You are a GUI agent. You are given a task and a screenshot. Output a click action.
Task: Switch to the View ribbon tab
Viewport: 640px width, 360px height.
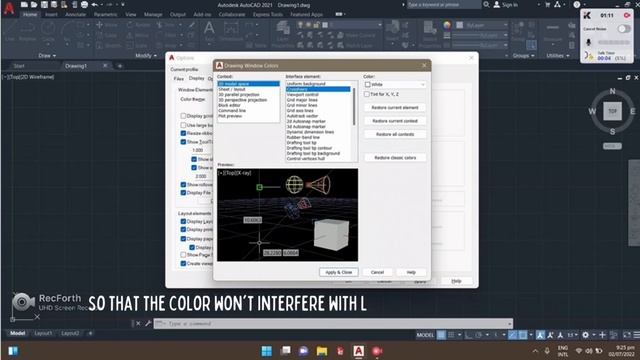coord(131,14)
